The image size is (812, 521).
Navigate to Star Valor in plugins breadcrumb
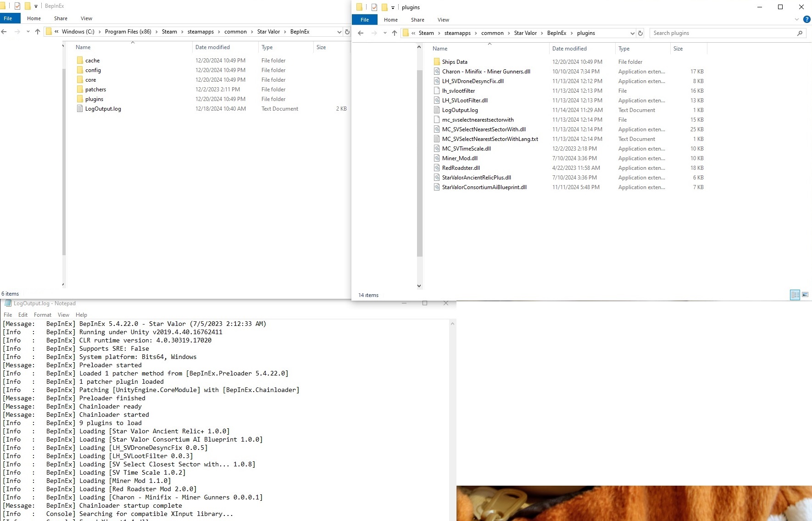[525, 33]
